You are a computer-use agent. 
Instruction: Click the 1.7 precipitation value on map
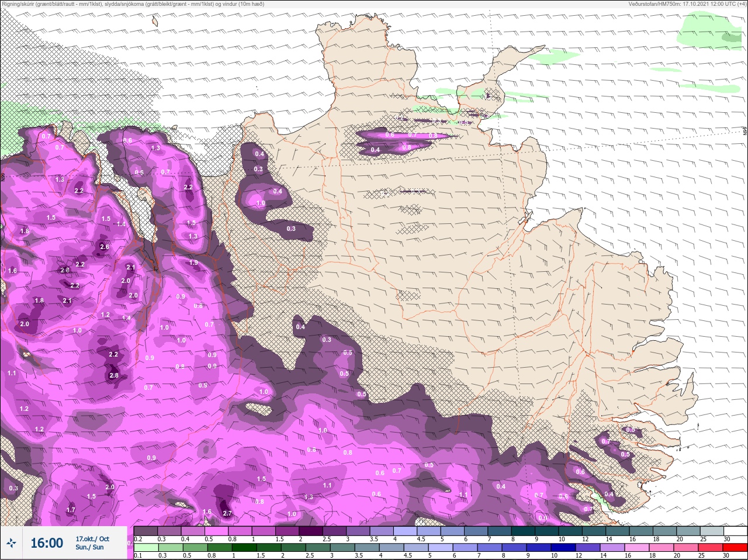click(71, 510)
